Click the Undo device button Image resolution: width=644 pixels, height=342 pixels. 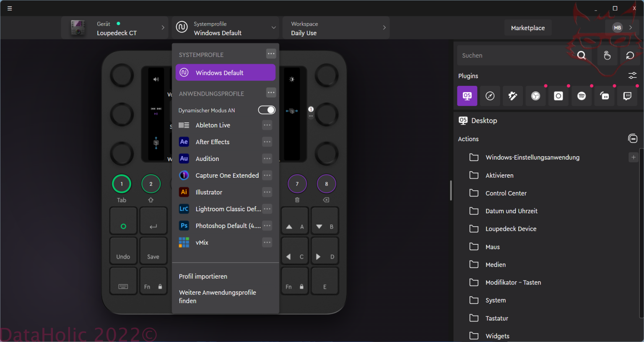[123, 251]
